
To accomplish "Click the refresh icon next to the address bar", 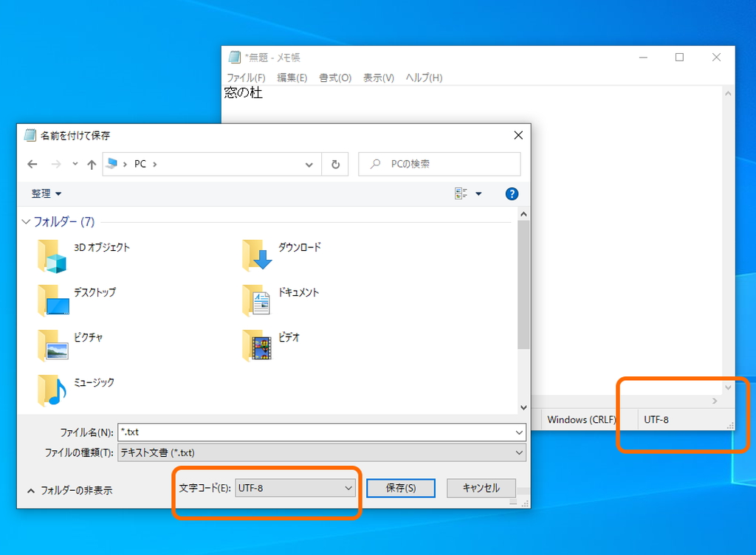I will [x=335, y=164].
